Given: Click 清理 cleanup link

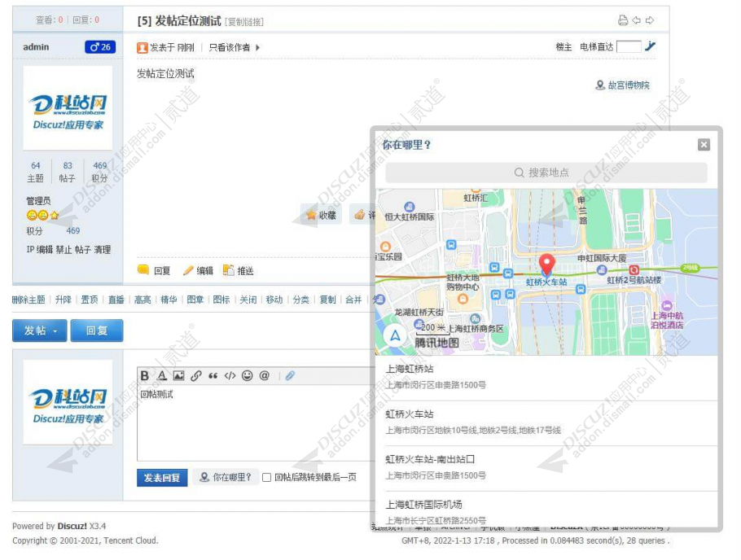Looking at the screenshot, I should pyautogui.click(x=102, y=250).
